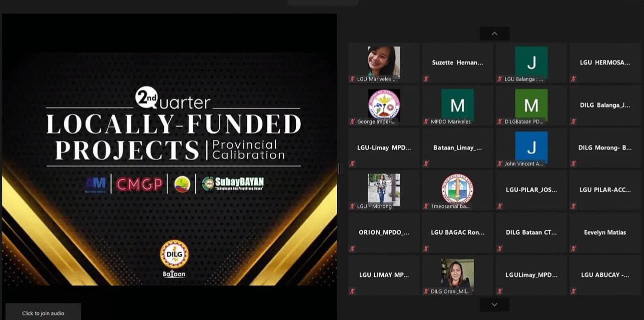Select participant name 'LGU-PILAR_JOS...'
The height and width of the screenshot is (320, 644).
point(531,189)
